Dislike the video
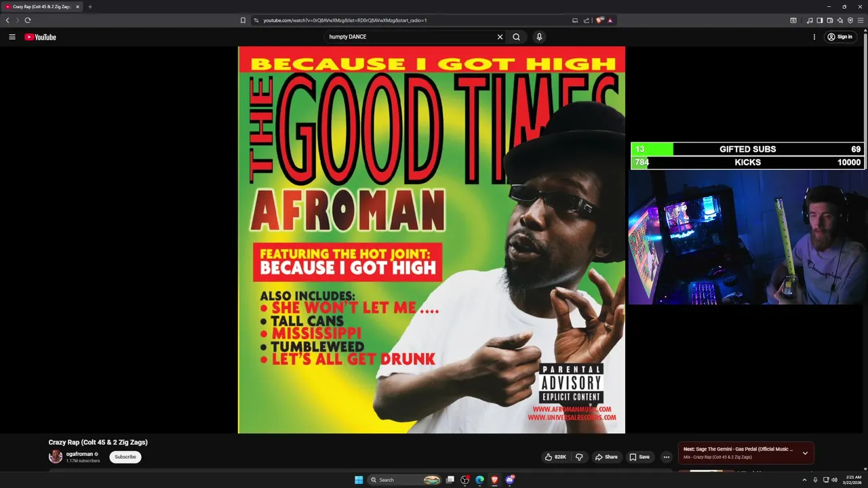 (579, 457)
